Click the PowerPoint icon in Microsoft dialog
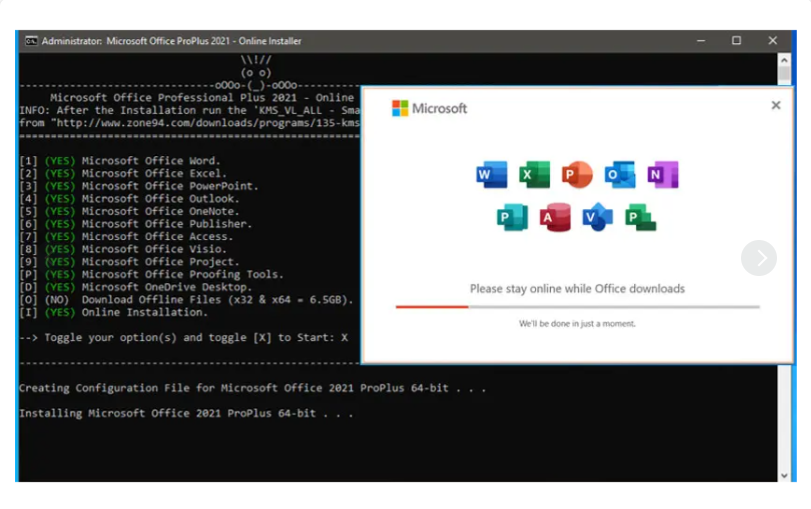The image size is (811, 509). tap(577, 174)
